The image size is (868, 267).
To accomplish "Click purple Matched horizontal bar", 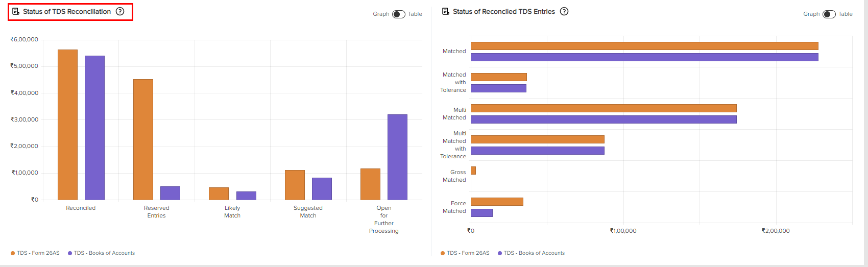I will (x=644, y=57).
